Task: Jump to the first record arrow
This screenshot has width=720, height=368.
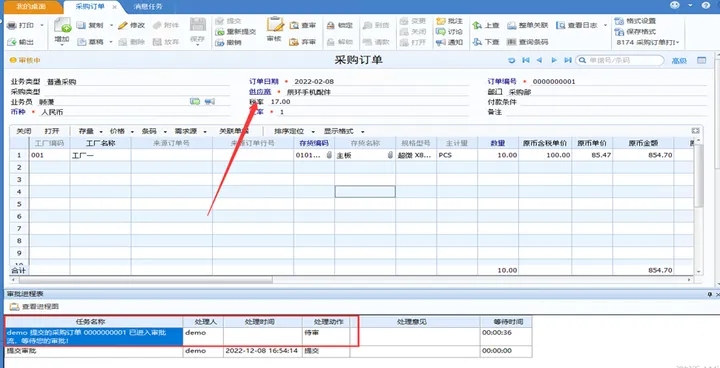Action: click(x=526, y=60)
